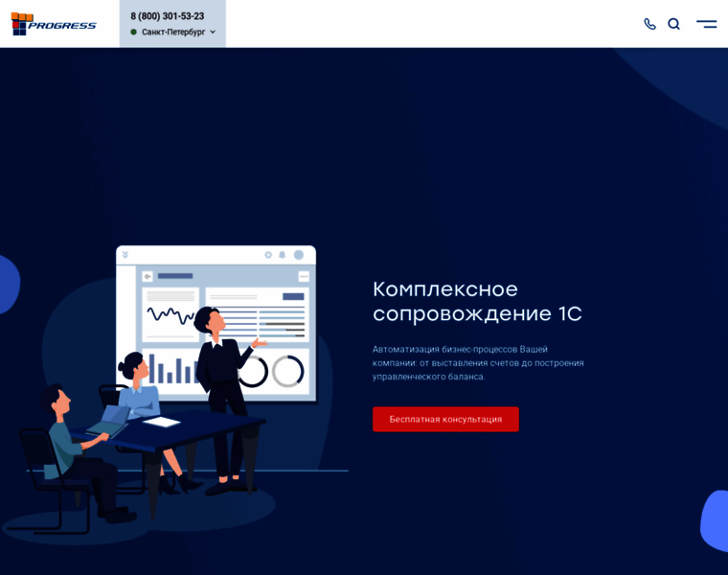
Task: Click the line chart panel in illustration
Action: point(171,314)
